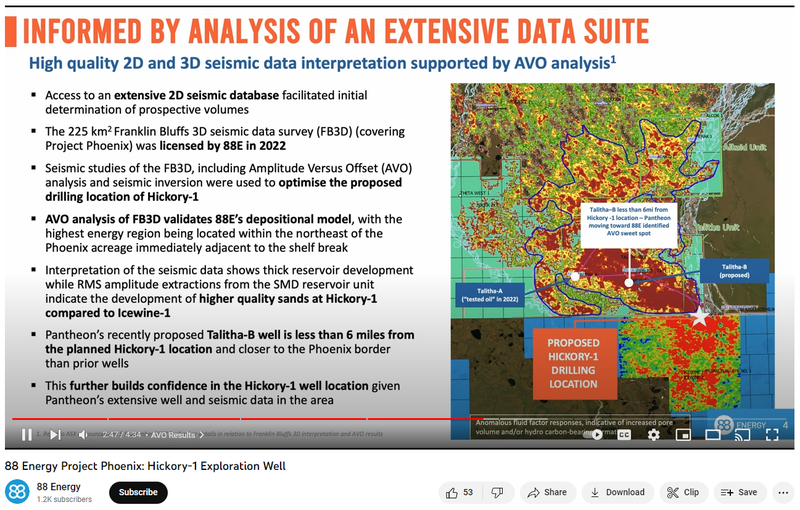This screenshot has height=510, width=800.
Task: Create a clip of this video
Action: (x=683, y=493)
